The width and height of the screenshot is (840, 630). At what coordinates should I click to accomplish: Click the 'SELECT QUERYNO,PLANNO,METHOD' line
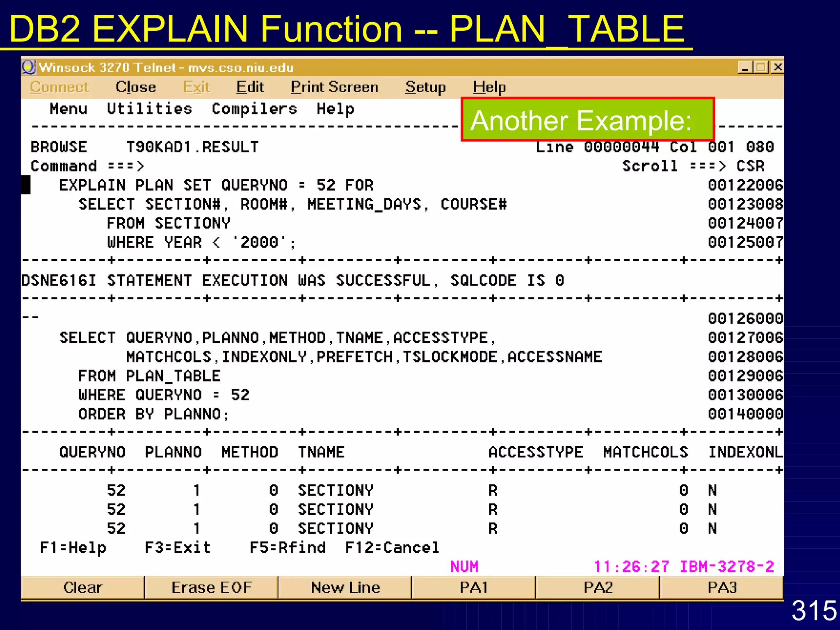pos(278,338)
